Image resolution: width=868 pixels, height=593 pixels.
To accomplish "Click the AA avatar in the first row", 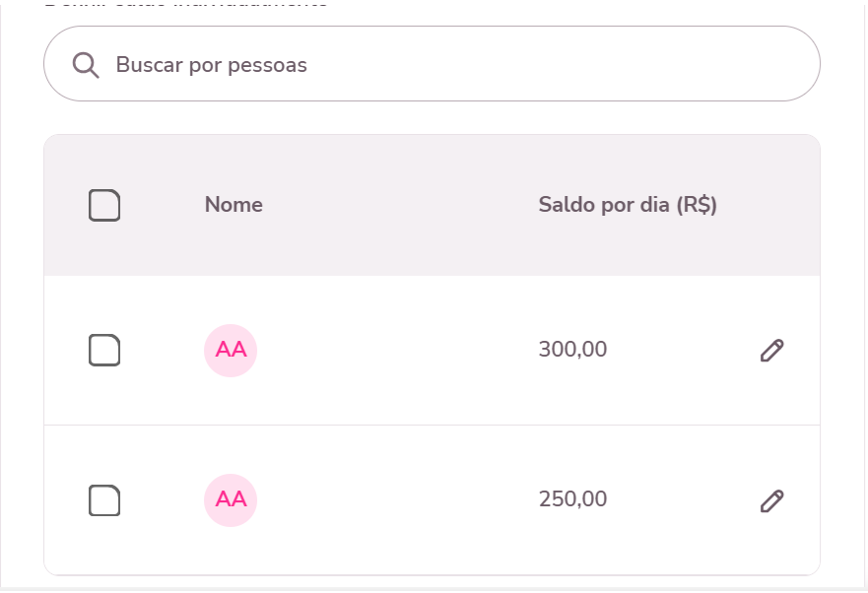I will click(x=230, y=350).
